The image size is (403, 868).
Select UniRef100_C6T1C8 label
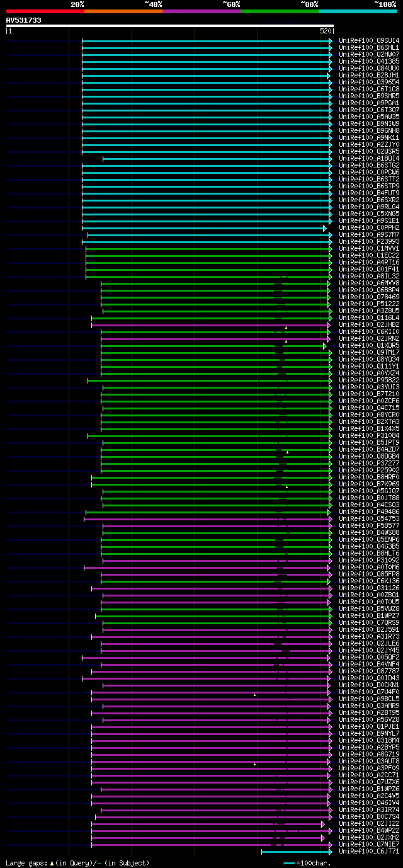(369, 89)
